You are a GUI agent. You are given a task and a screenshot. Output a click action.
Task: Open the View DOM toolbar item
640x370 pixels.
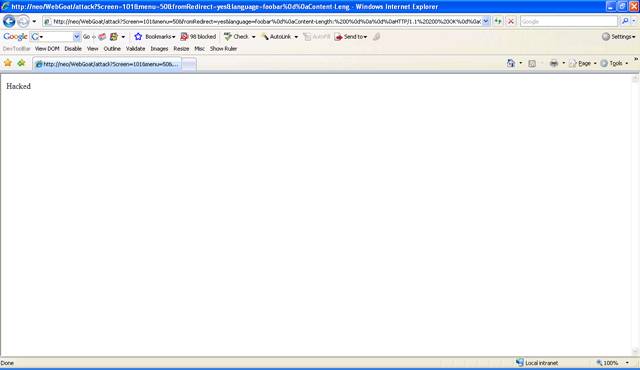click(x=47, y=49)
